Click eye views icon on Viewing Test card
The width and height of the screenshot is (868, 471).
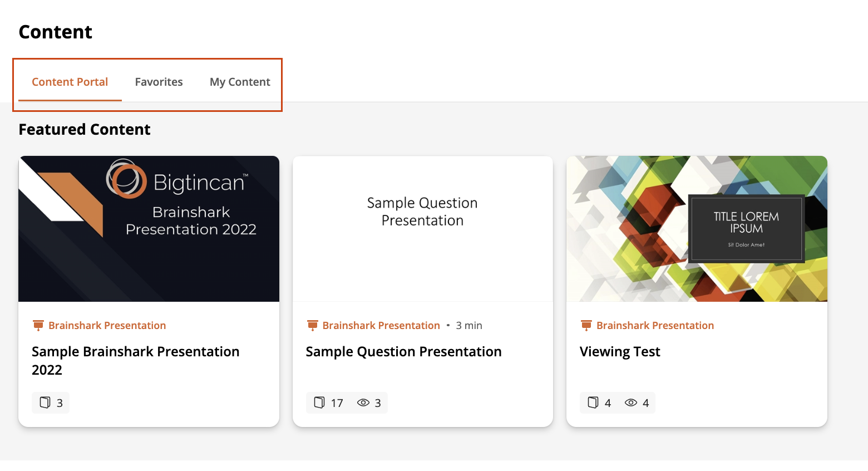(x=631, y=403)
